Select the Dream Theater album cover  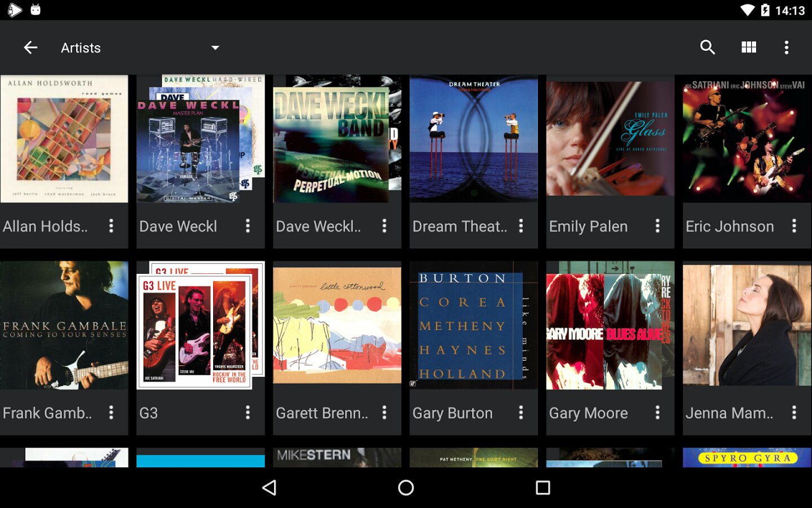(474, 139)
